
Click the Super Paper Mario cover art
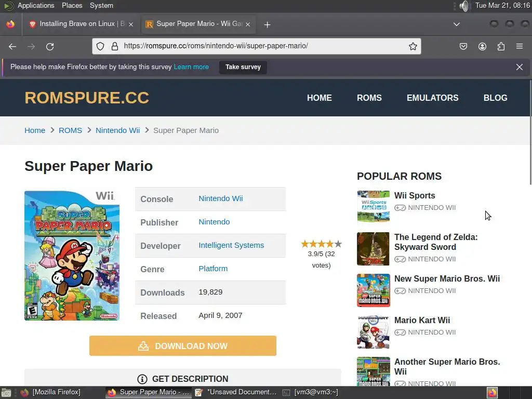click(72, 256)
